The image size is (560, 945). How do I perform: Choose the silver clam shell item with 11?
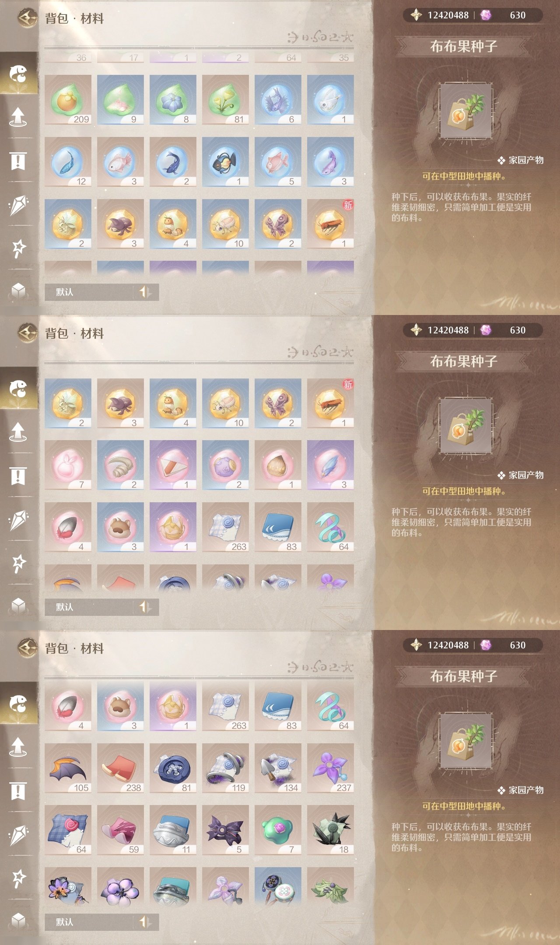pos(173,830)
